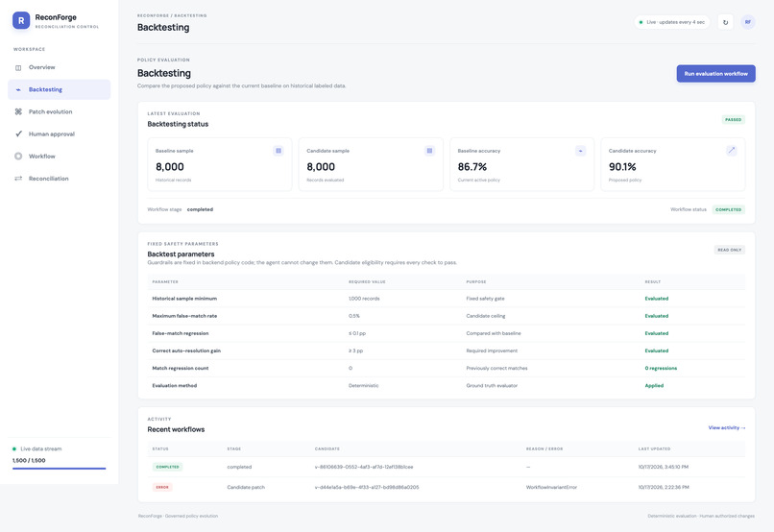The width and height of the screenshot is (774, 532).
Task: Navigate to Workflow in sidebar
Action: point(60,156)
